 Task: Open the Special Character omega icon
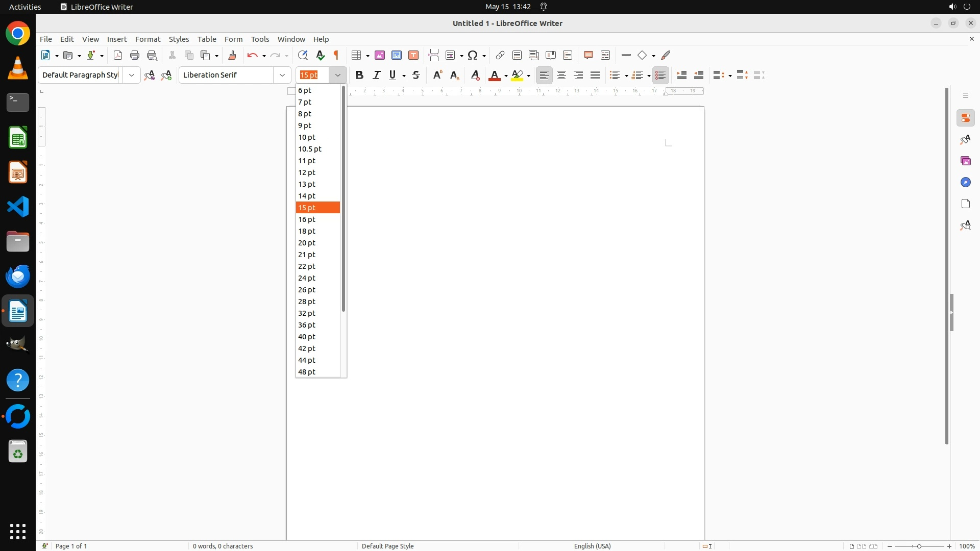point(473,55)
